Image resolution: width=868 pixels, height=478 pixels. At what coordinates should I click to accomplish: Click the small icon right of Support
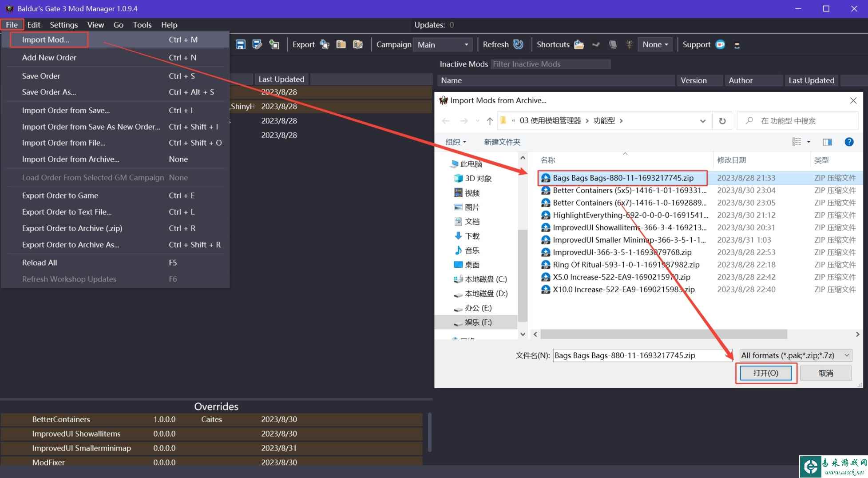point(737,45)
